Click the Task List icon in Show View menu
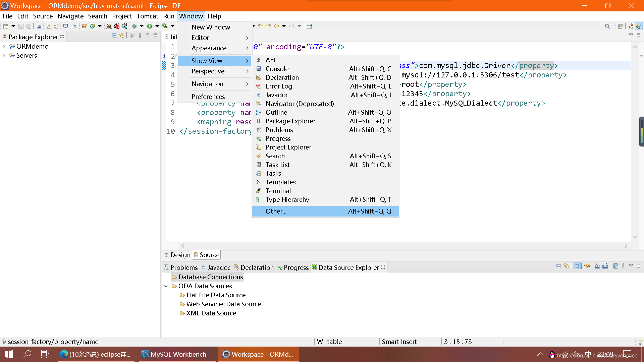The image size is (644, 362). (x=258, y=165)
